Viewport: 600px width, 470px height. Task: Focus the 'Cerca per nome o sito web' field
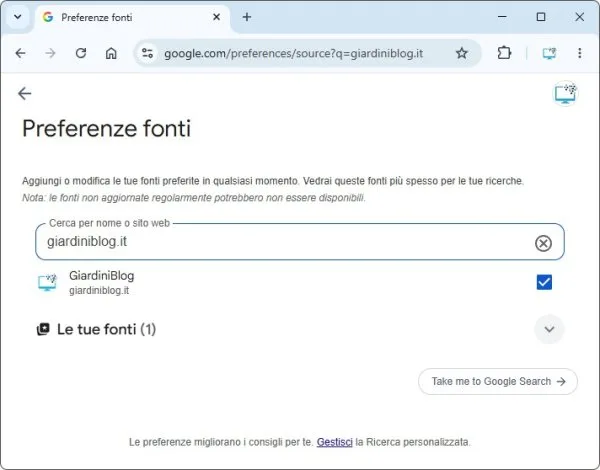[x=300, y=242]
